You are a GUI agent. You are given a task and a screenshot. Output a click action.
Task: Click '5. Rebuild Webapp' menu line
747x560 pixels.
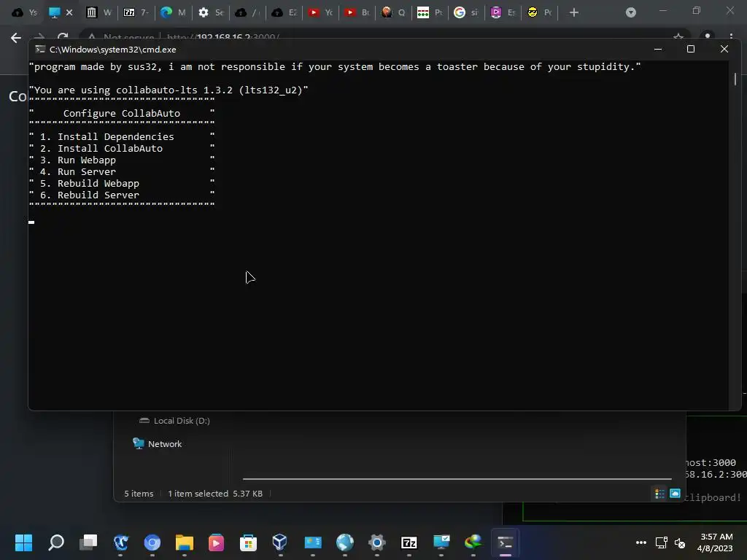pyautogui.click(x=90, y=183)
